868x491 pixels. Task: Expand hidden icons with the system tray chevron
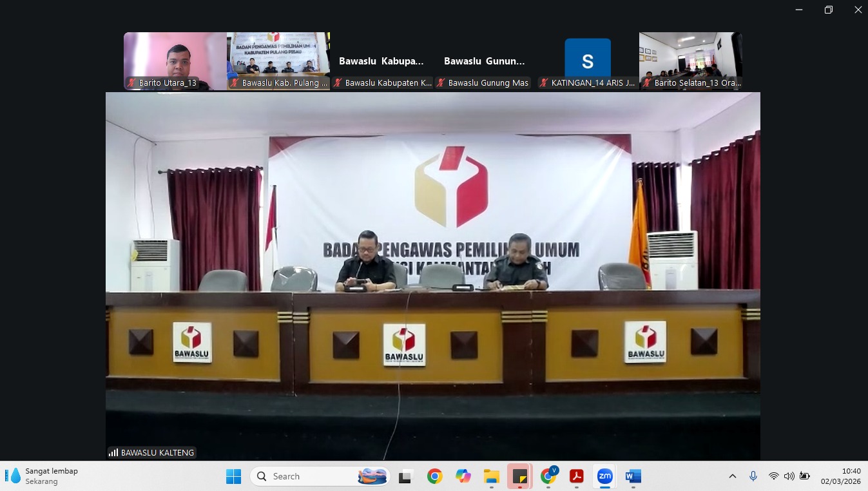click(733, 477)
